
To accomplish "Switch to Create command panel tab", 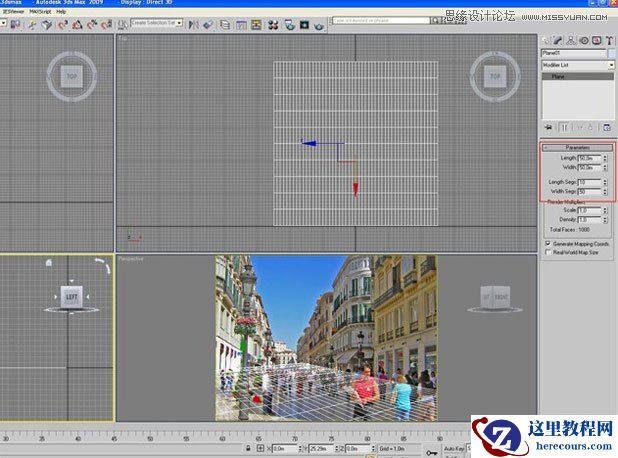I will [545, 40].
